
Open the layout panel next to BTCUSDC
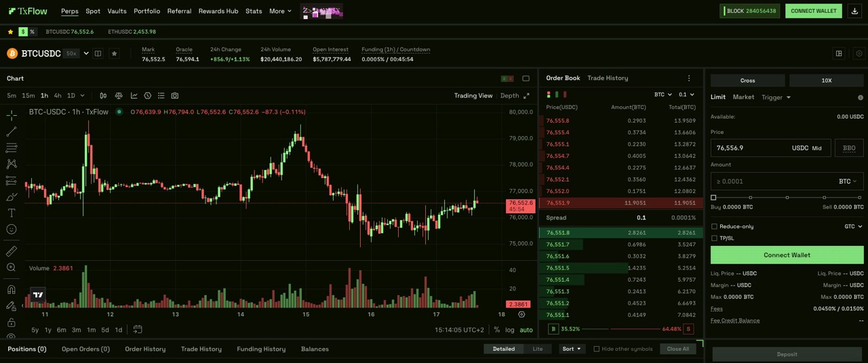coord(98,54)
